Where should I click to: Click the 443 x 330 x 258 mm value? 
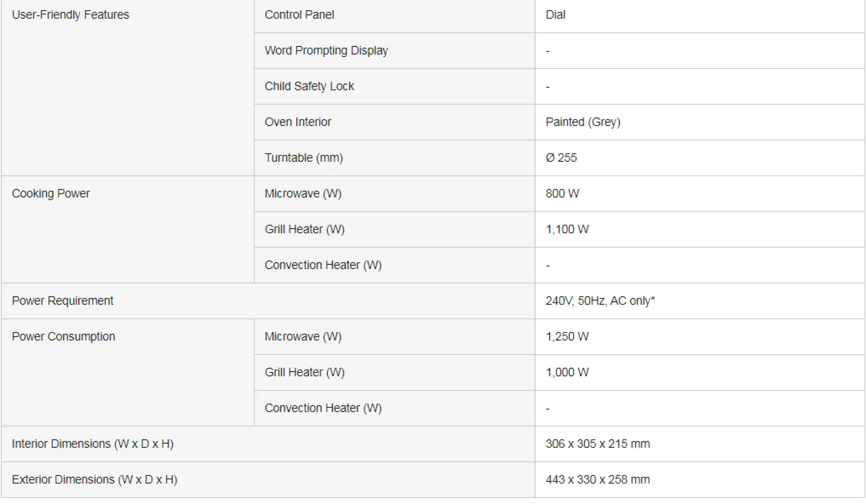(x=598, y=480)
